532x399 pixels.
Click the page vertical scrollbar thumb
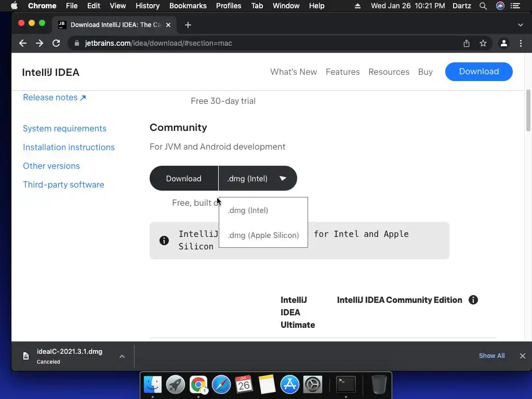pos(528,110)
